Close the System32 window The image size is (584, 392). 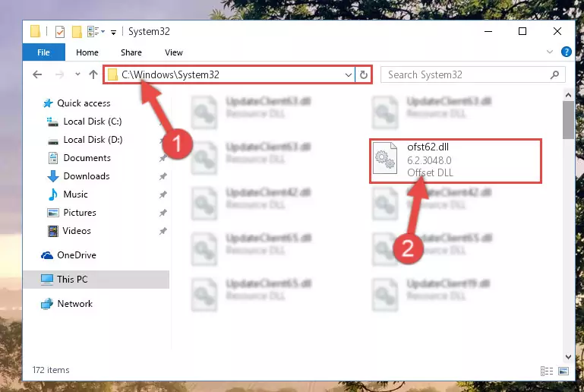click(557, 32)
